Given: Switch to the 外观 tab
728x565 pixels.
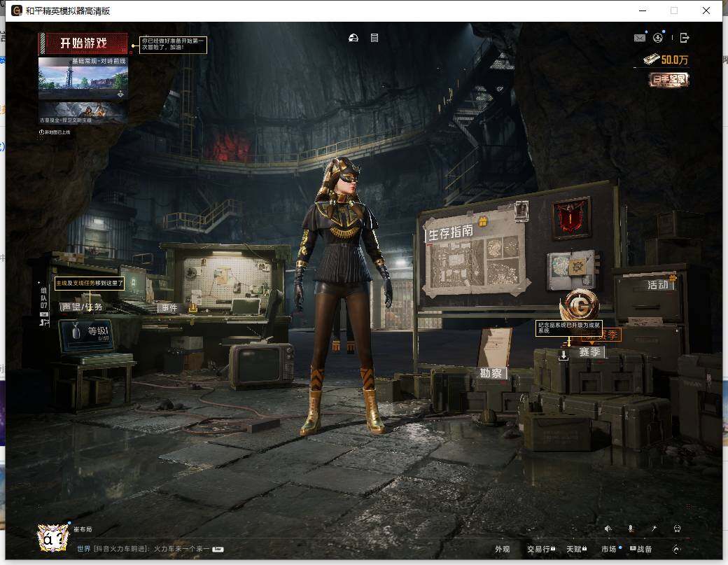Looking at the screenshot, I should tap(503, 549).
